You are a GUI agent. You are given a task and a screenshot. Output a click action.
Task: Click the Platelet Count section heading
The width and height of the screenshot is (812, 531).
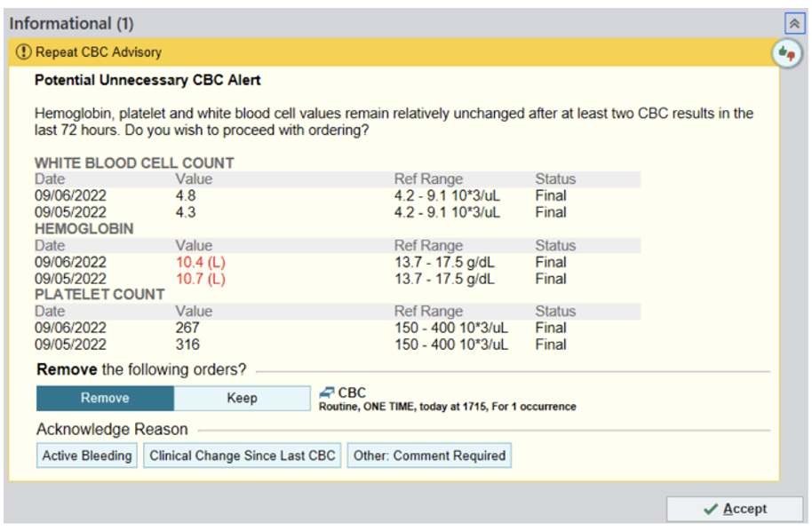[x=100, y=294]
